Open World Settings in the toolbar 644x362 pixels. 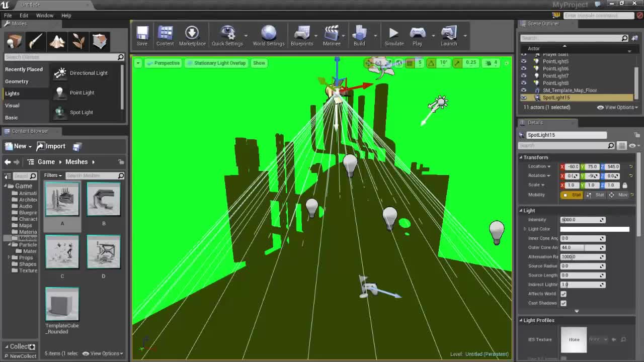click(x=269, y=36)
